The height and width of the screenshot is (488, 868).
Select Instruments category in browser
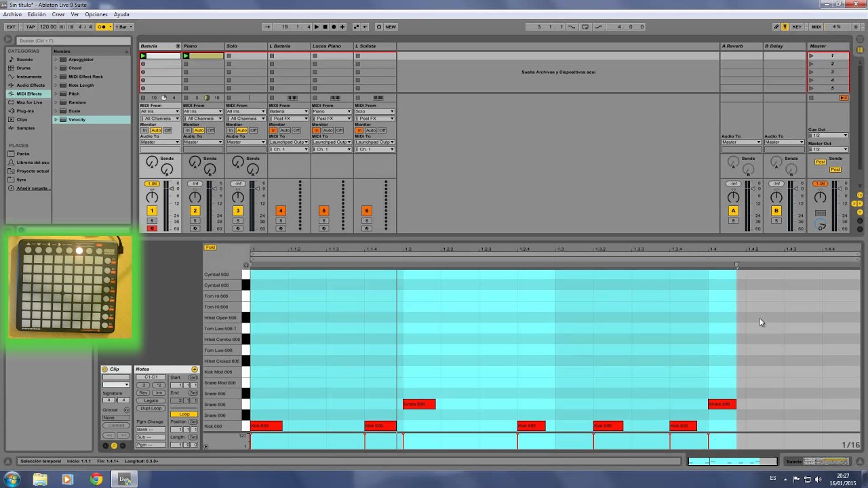coord(29,77)
